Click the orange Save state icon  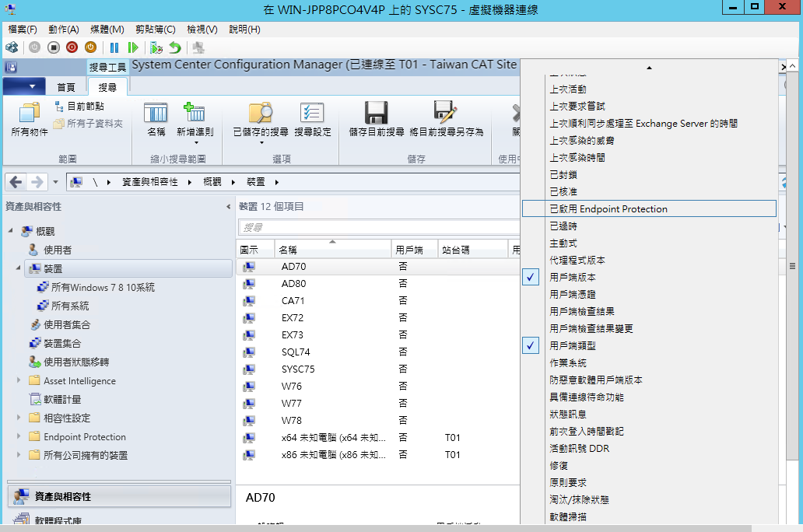tap(90, 47)
